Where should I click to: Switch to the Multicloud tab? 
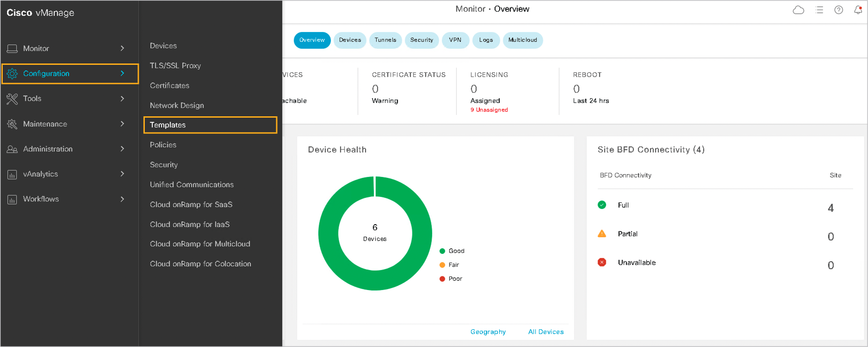coord(523,40)
